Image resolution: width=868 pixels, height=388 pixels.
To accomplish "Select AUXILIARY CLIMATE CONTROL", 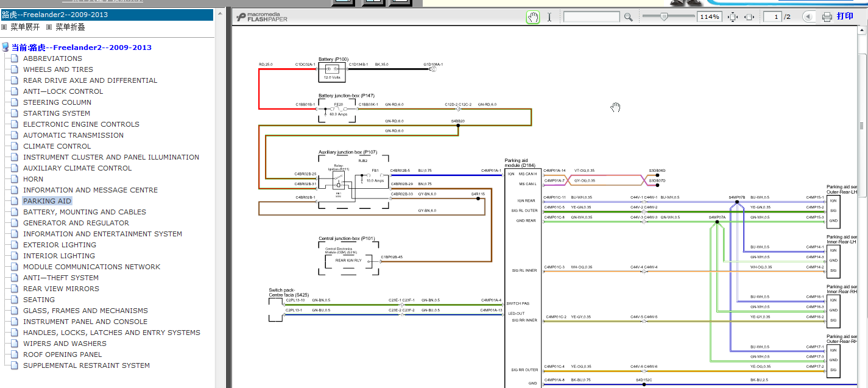I will coord(77,168).
